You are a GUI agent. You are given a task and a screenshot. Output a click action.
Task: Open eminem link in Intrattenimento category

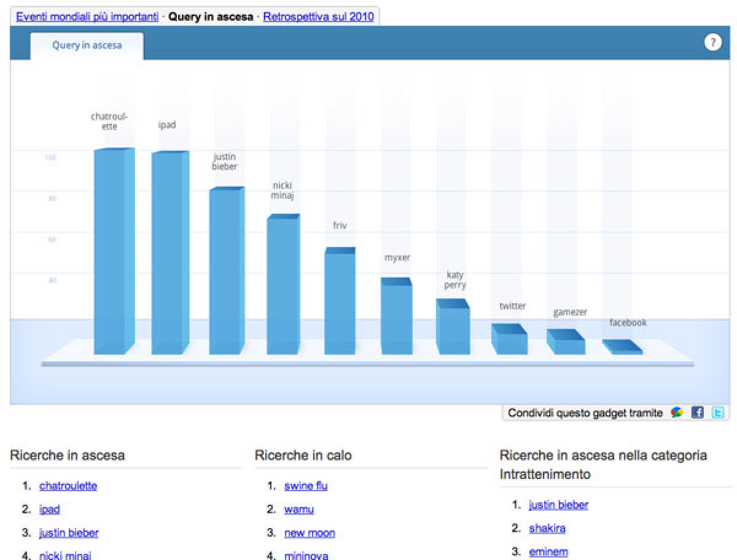548,551
